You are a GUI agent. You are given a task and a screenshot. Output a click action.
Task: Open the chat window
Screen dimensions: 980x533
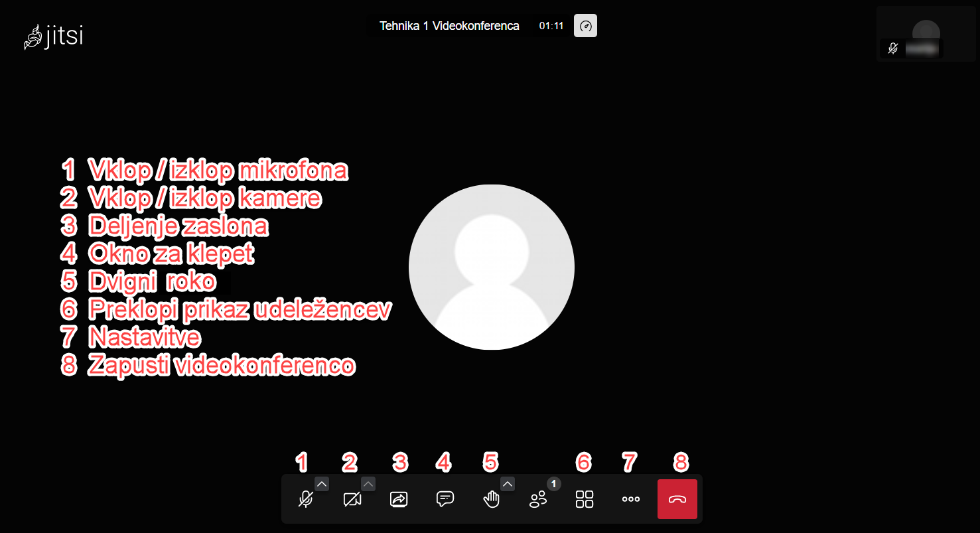(x=445, y=499)
